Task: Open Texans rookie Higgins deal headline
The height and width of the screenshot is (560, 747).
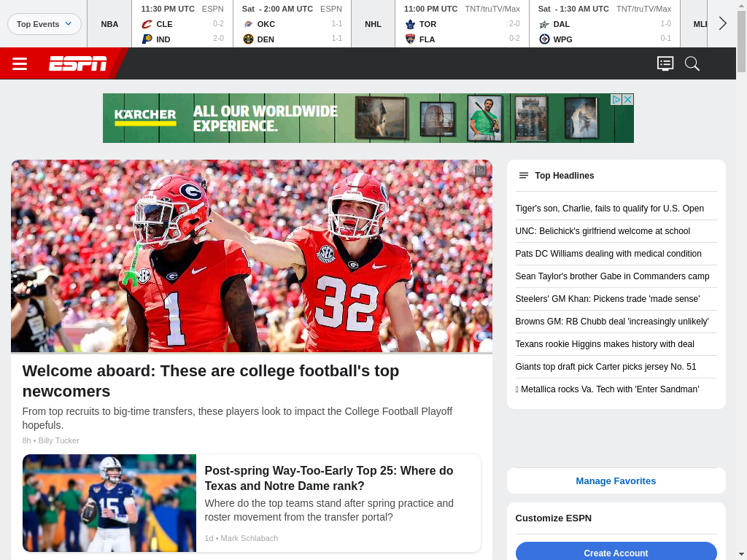Action: click(605, 344)
